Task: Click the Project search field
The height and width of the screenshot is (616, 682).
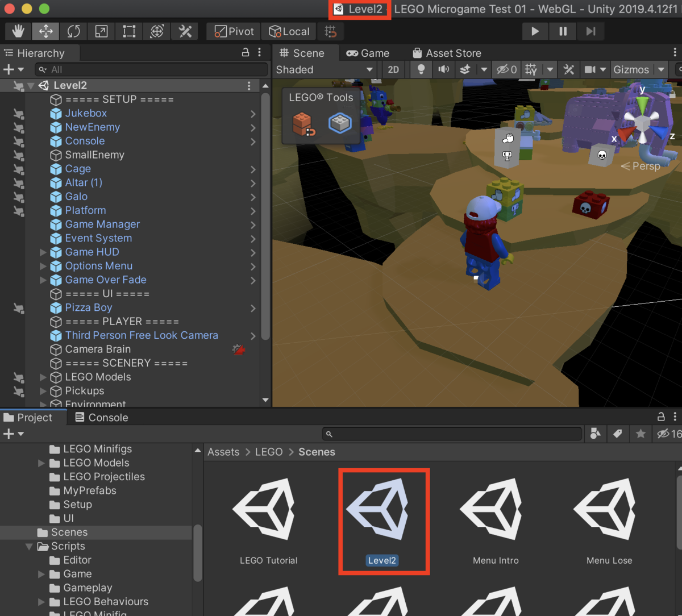Action: click(x=453, y=434)
